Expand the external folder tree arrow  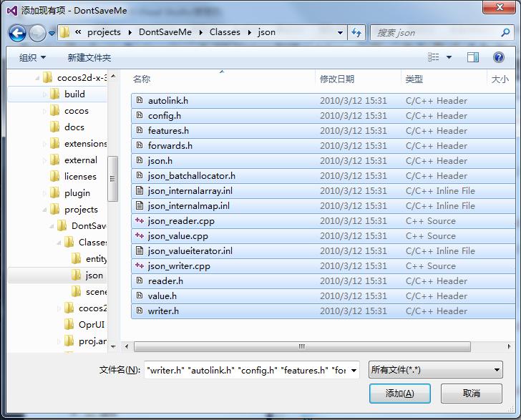pos(44,160)
